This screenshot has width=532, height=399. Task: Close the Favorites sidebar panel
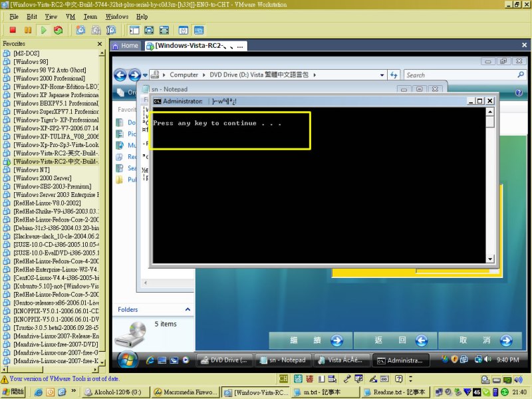click(x=99, y=44)
